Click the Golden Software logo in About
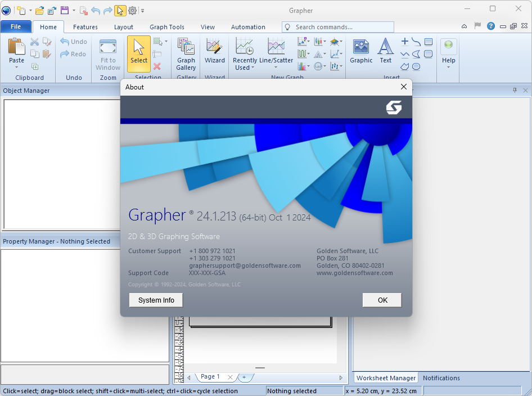The height and width of the screenshot is (396, 532). (x=394, y=107)
